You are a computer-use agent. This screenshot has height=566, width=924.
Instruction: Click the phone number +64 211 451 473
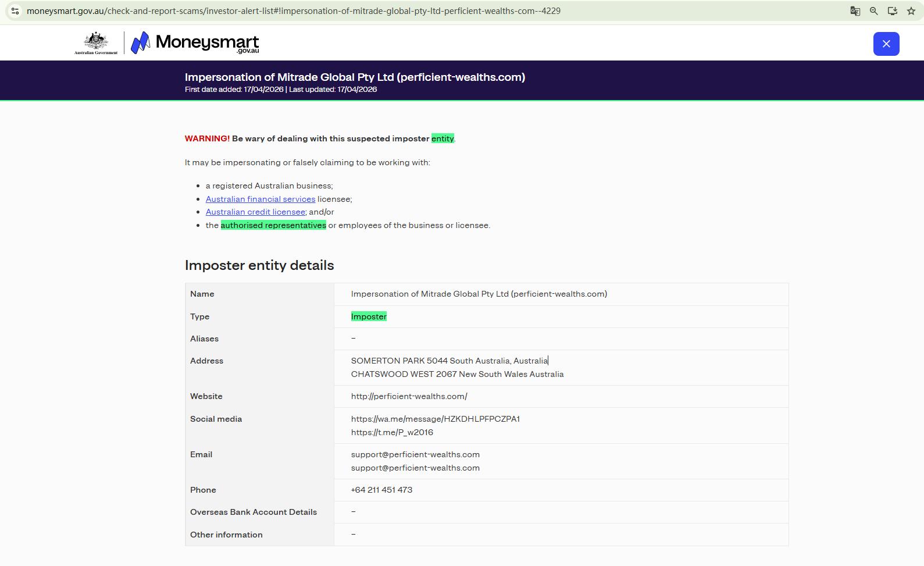(x=381, y=490)
